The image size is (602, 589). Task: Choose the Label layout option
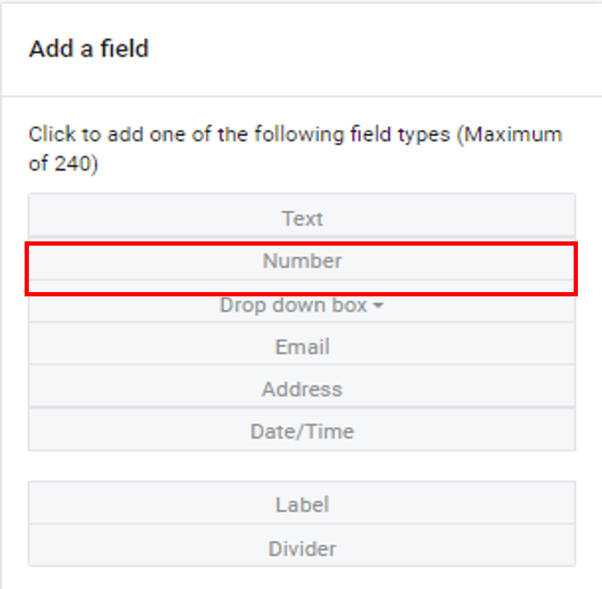[302, 505]
